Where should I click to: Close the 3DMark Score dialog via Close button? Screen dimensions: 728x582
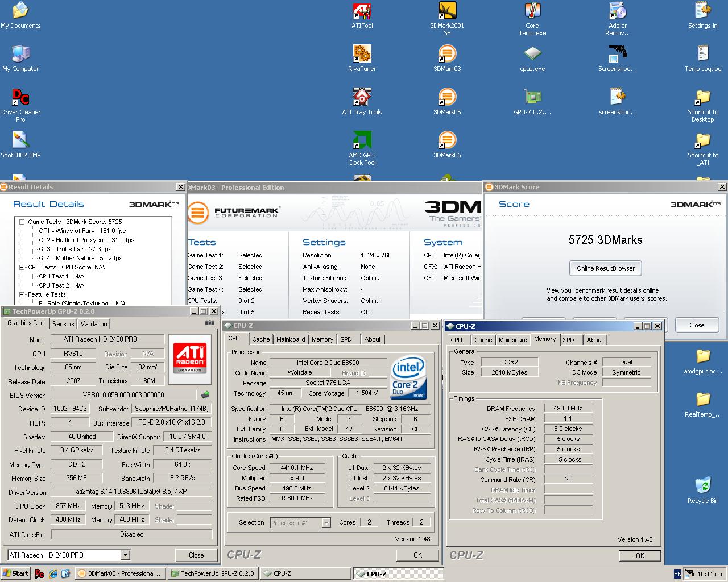[x=697, y=325]
